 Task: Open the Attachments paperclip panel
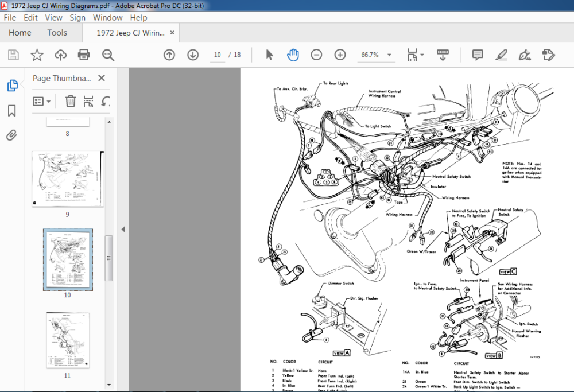point(11,135)
